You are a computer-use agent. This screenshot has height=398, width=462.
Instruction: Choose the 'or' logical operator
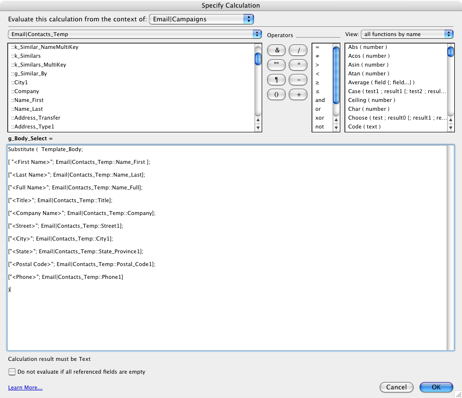pyautogui.click(x=322, y=109)
